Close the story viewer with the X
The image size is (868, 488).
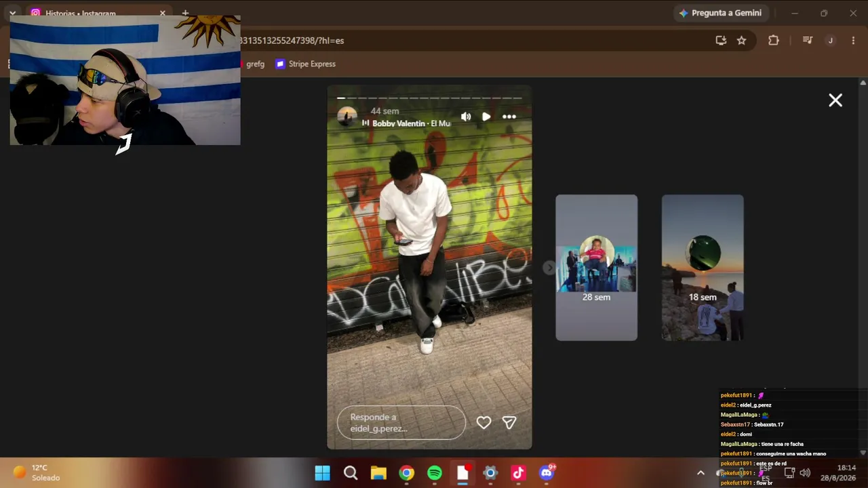pos(835,100)
